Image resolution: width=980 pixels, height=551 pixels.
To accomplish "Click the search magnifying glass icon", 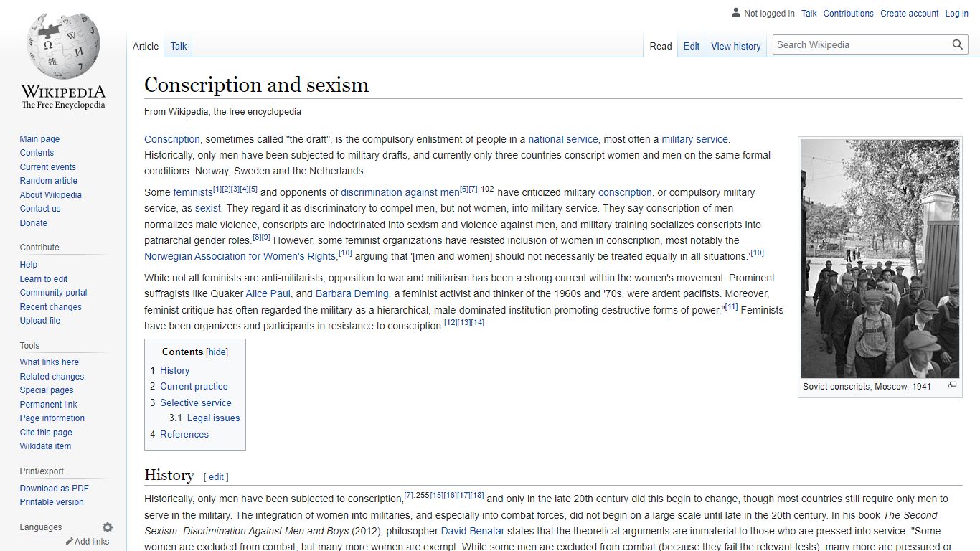I will coord(958,44).
